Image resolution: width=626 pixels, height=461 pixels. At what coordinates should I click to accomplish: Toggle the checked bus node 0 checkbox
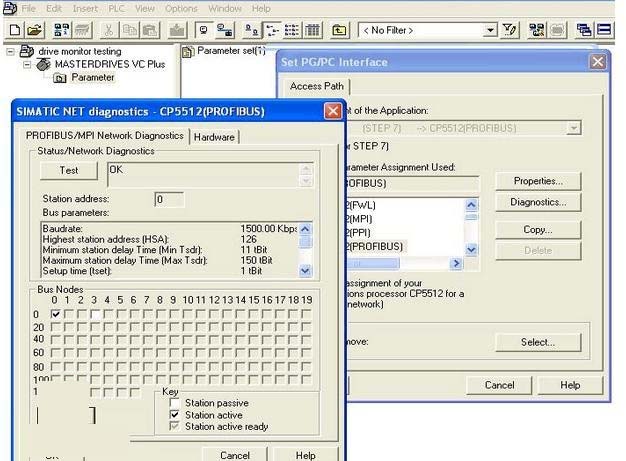(x=55, y=314)
